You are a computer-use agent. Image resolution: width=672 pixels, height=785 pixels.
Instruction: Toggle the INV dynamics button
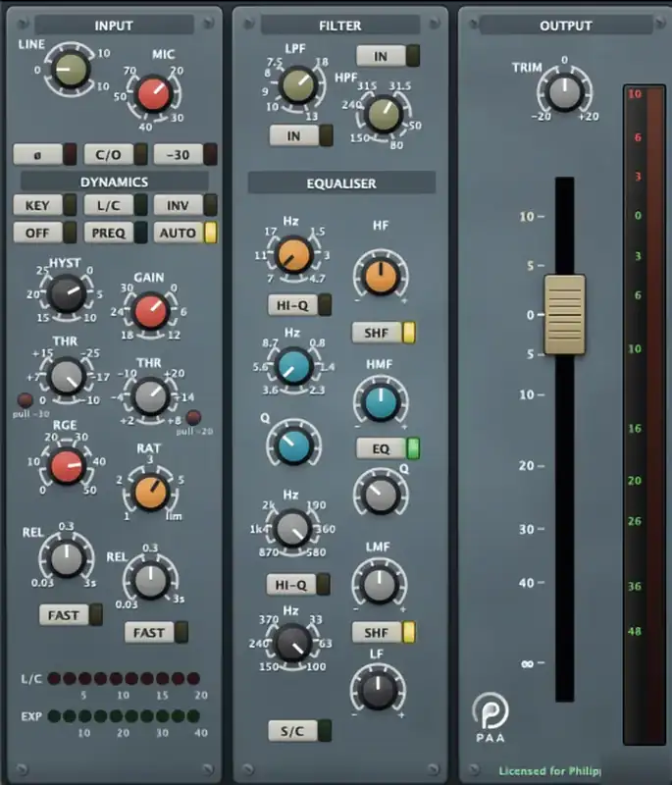[185, 205]
